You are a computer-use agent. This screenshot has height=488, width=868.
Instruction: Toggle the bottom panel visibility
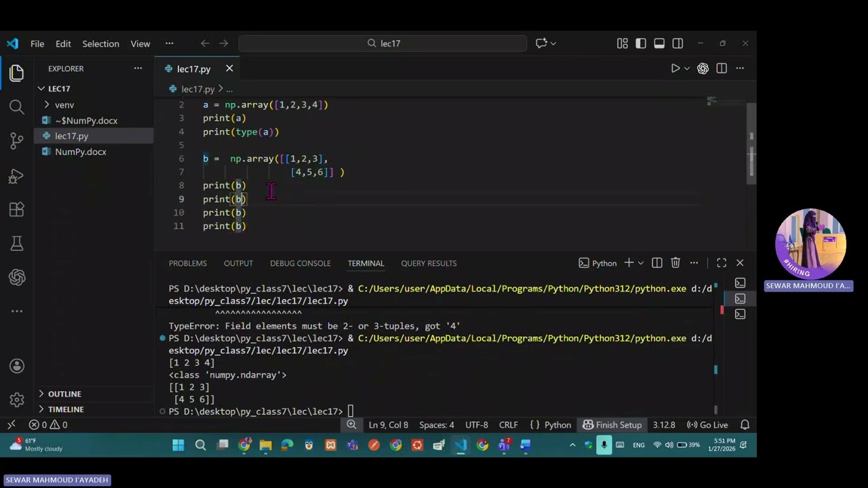tap(659, 43)
